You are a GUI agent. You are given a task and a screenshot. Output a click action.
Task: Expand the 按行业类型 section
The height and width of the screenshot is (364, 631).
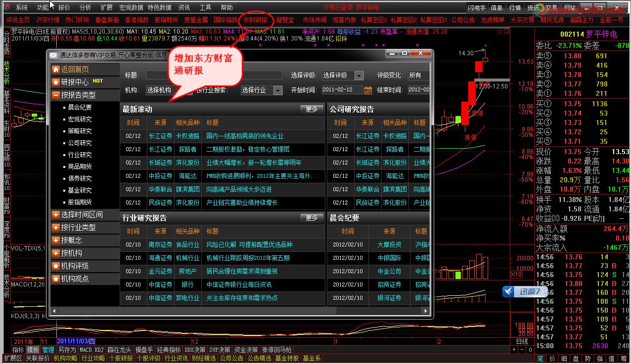point(55,227)
